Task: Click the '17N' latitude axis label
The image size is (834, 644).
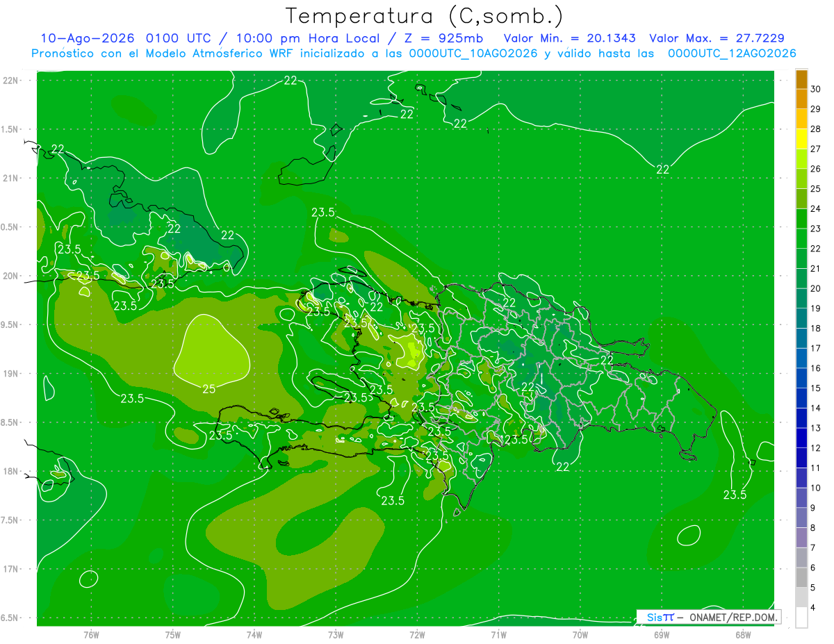Action: pos(11,569)
